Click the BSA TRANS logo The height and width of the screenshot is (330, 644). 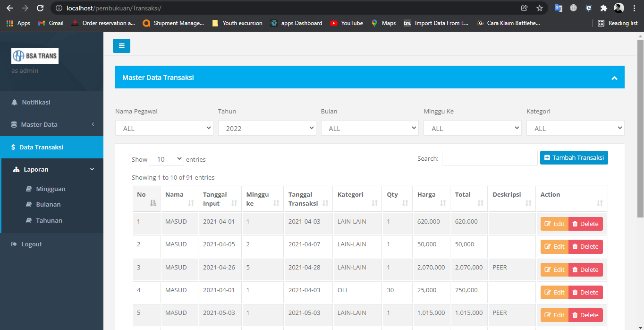coord(35,56)
